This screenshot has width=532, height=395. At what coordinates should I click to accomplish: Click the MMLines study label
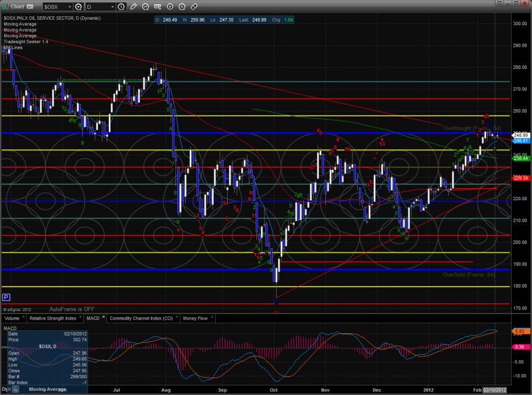tap(13, 47)
